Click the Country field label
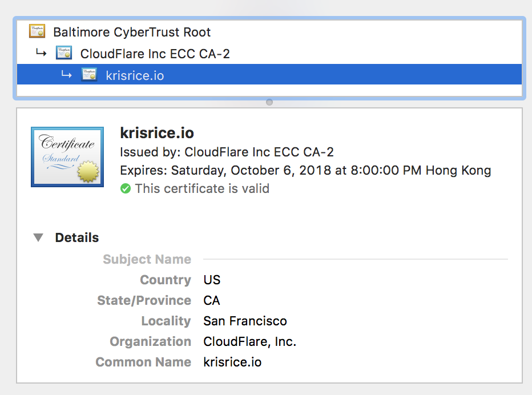Image resolution: width=532 pixels, height=395 pixels. click(x=166, y=280)
